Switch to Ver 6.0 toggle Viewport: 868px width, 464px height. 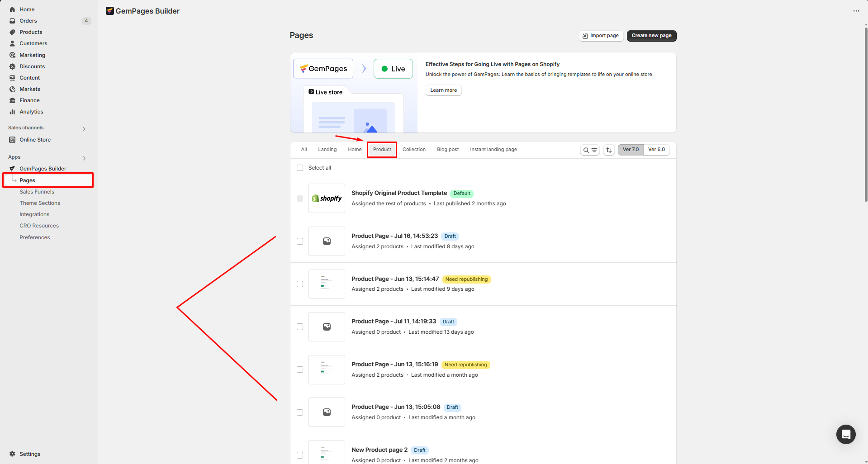[x=656, y=150]
